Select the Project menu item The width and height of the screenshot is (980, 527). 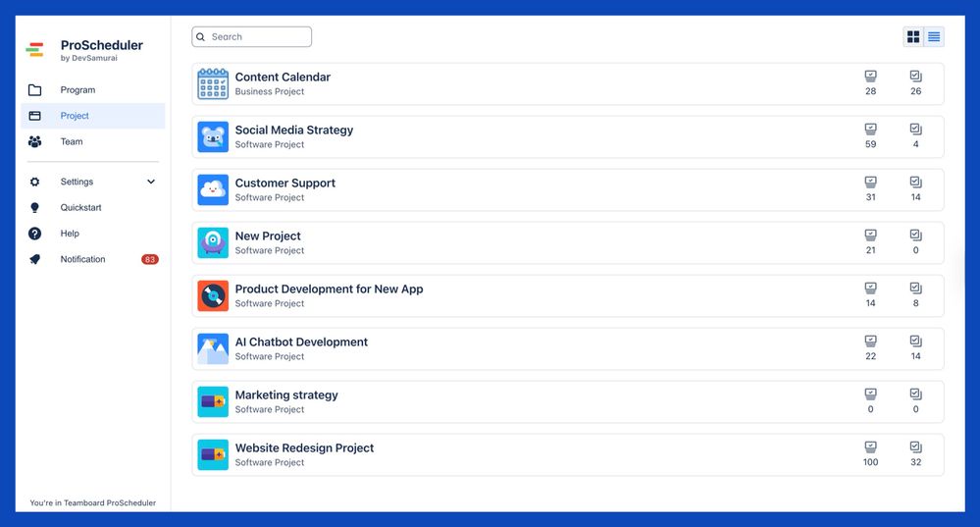(93, 116)
